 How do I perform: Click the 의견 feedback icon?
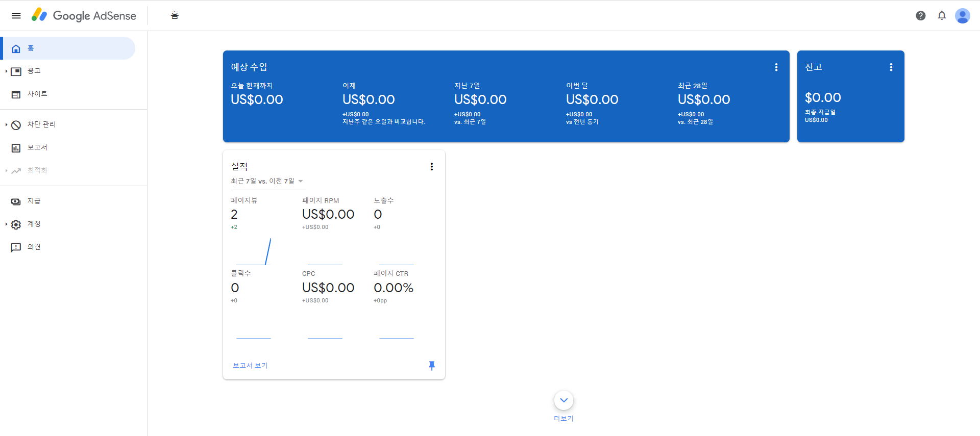pyautogui.click(x=16, y=247)
